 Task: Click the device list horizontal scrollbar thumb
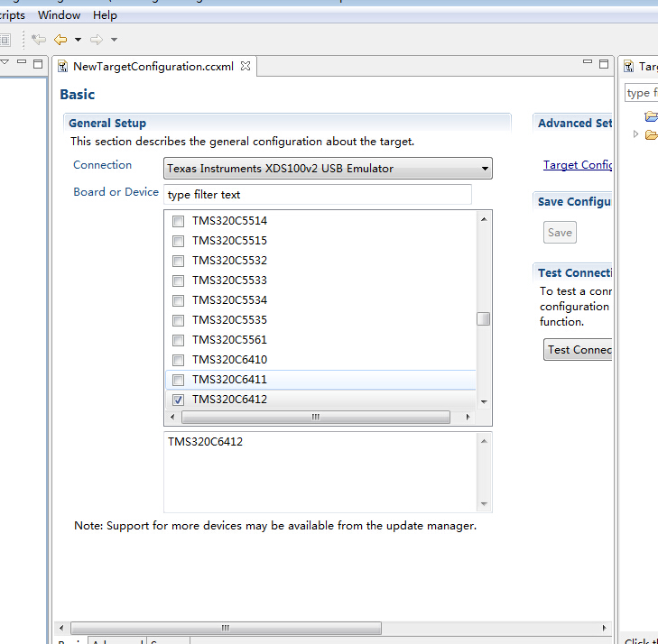click(x=316, y=417)
